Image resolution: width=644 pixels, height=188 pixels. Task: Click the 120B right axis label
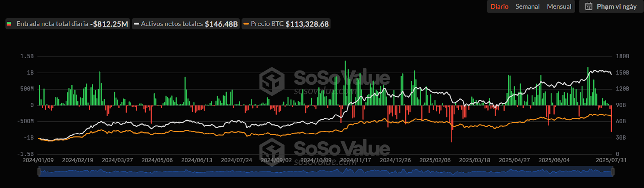(x=622, y=89)
